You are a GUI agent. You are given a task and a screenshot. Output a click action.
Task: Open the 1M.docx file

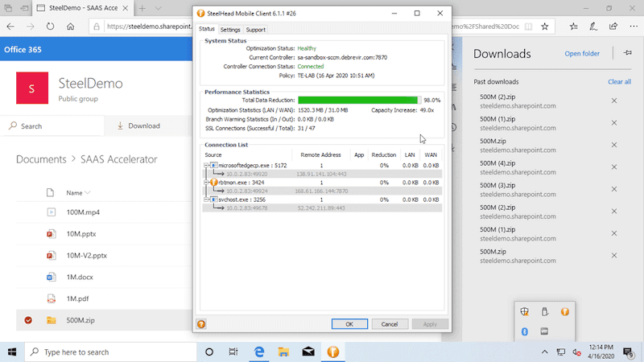coord(80,277)
